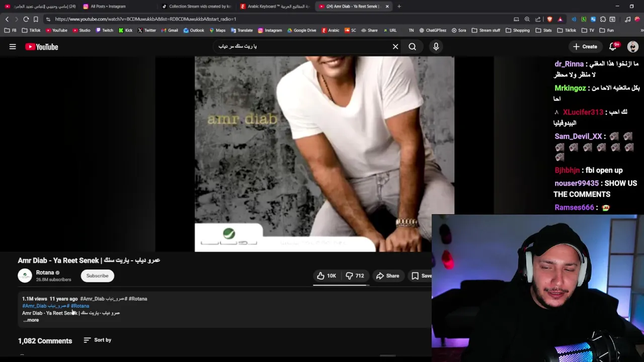Open the Sora bookmark
This screenshot has width=644, height=362.
[458, 30]
